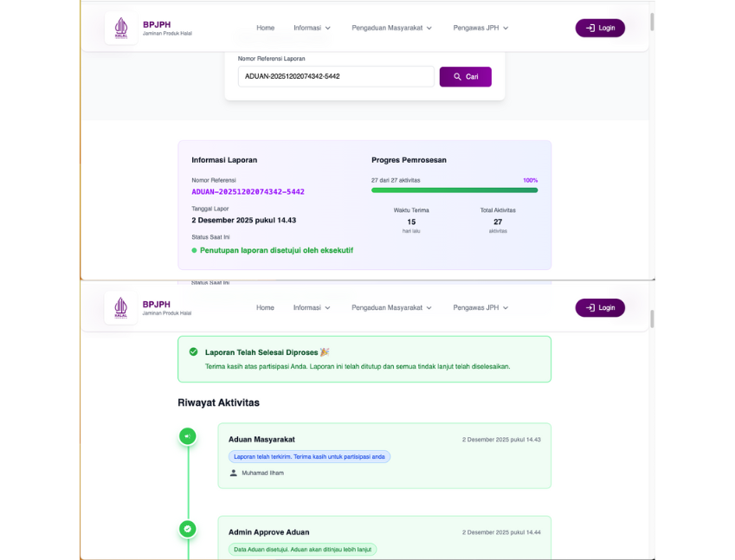Click the megaphone timeline icon beside Aduan Masyarakat

[188, 436]
